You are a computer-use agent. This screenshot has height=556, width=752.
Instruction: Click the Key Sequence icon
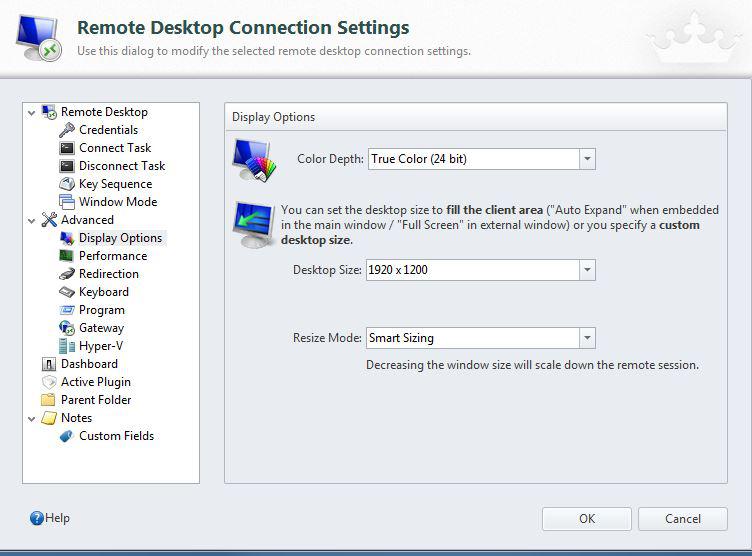[x=67, y=184]
